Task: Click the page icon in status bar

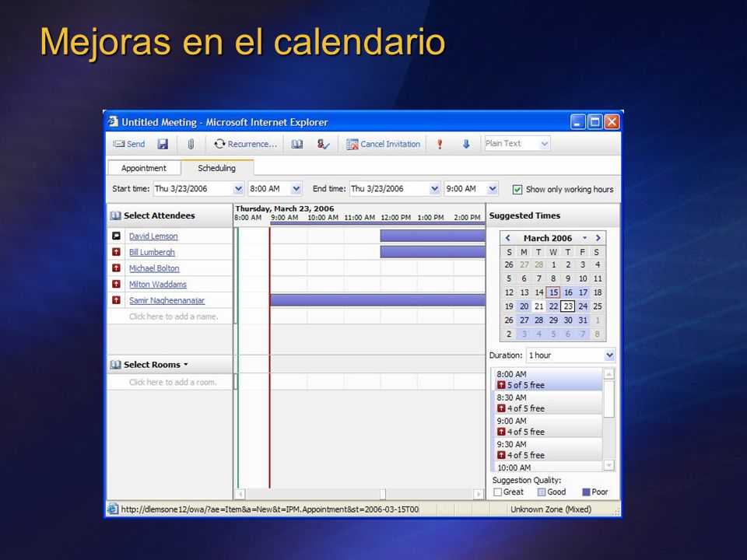Action: coord(112,509)
